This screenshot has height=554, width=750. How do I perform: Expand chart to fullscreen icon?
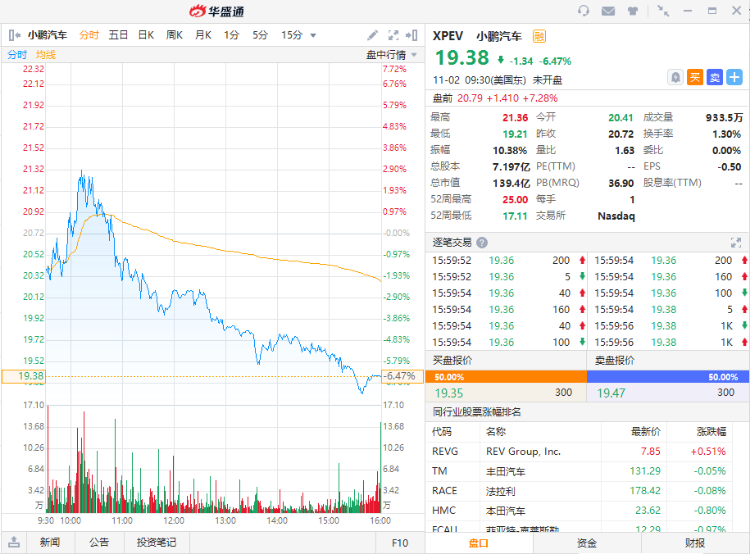[393, 35]
